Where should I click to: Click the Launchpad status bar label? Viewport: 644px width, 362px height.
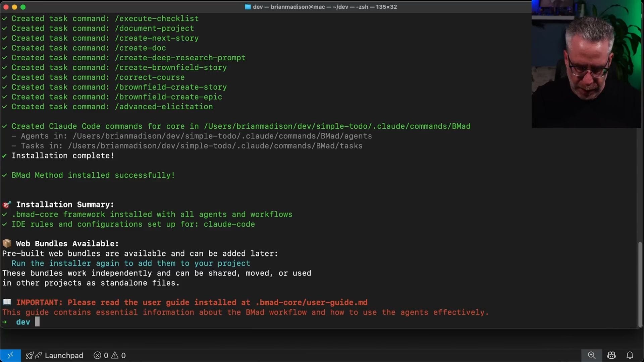point(64,355)
